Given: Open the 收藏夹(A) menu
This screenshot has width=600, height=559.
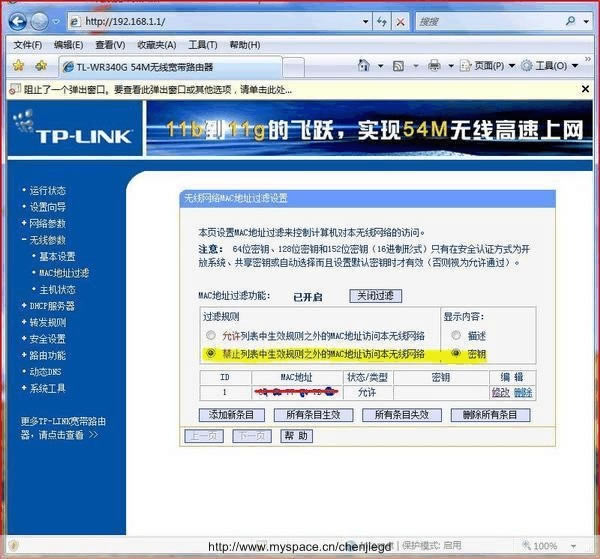Looking at the screenshot, I should coord(157,45).
